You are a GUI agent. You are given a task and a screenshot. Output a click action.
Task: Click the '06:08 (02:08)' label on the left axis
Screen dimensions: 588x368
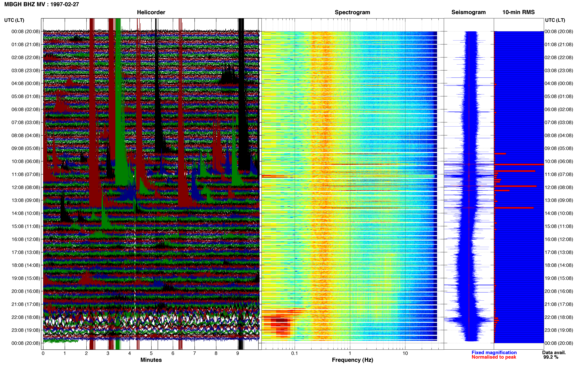click(26, 109)
